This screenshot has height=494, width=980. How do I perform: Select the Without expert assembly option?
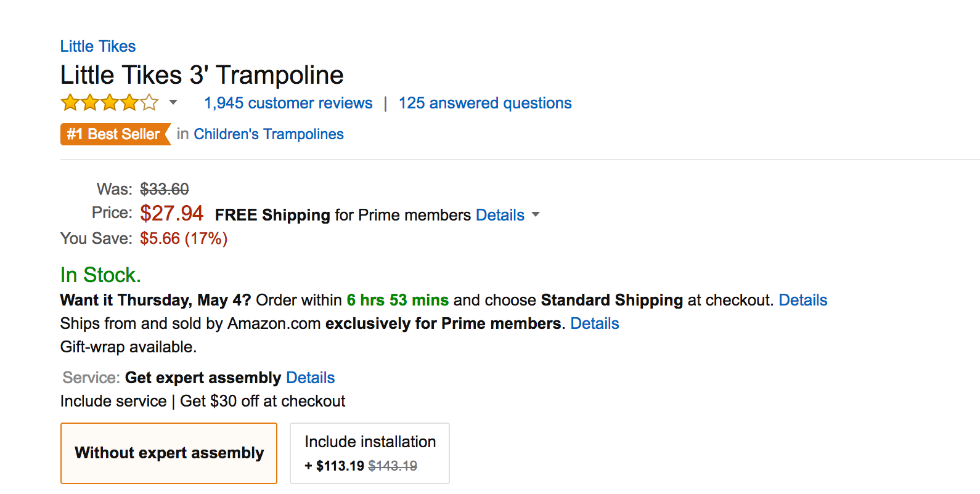point(169,453)
